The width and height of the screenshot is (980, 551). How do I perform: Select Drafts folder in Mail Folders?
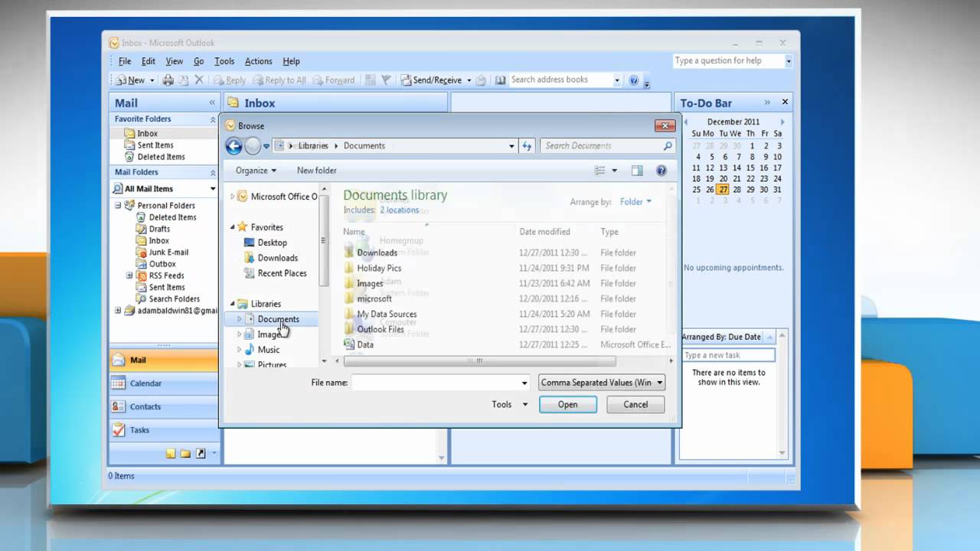159,229
